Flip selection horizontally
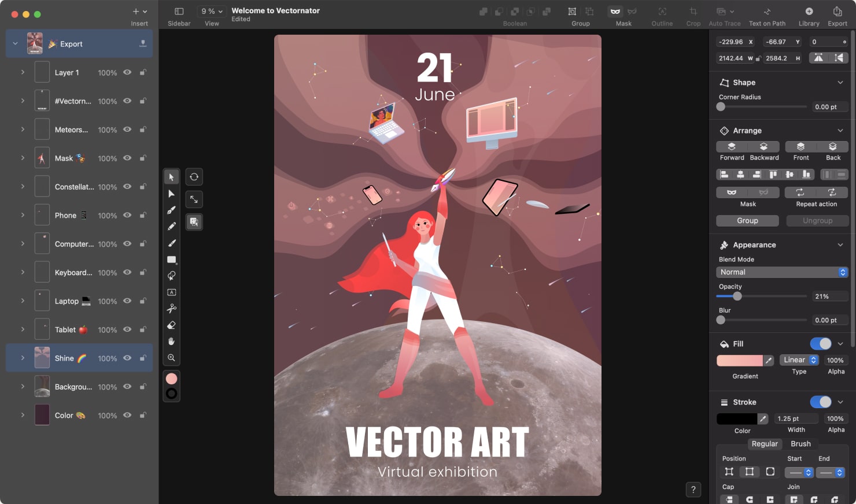This screenshot has height=504, width=856. click(818, 58)
